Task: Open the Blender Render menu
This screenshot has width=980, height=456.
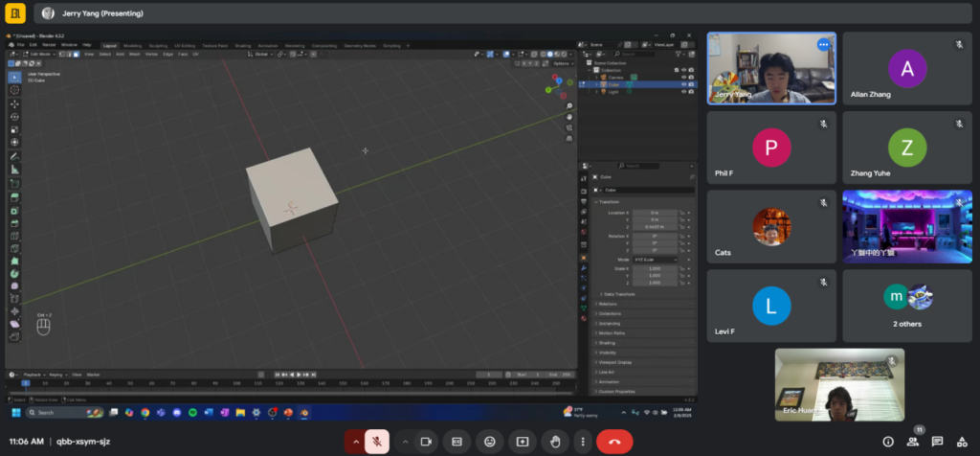Action: click(x=49, y=45)
